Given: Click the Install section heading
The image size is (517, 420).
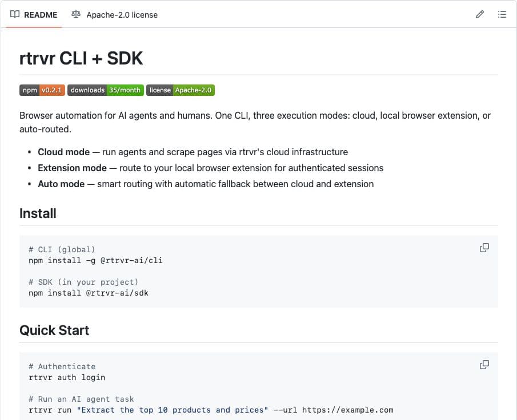Looking at the screenshot, I should point(38,213).
